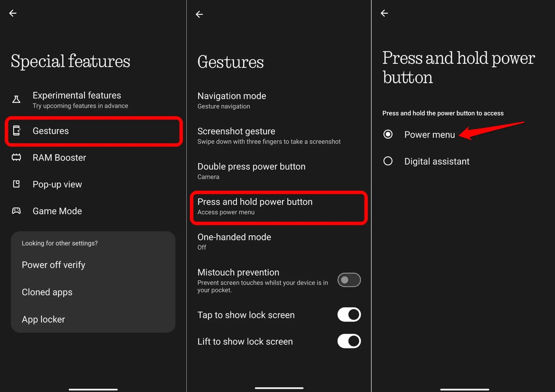This screenshot has height=392, width=555.
Task: Click the Pop-up view icon
Action: coord(16,184)
